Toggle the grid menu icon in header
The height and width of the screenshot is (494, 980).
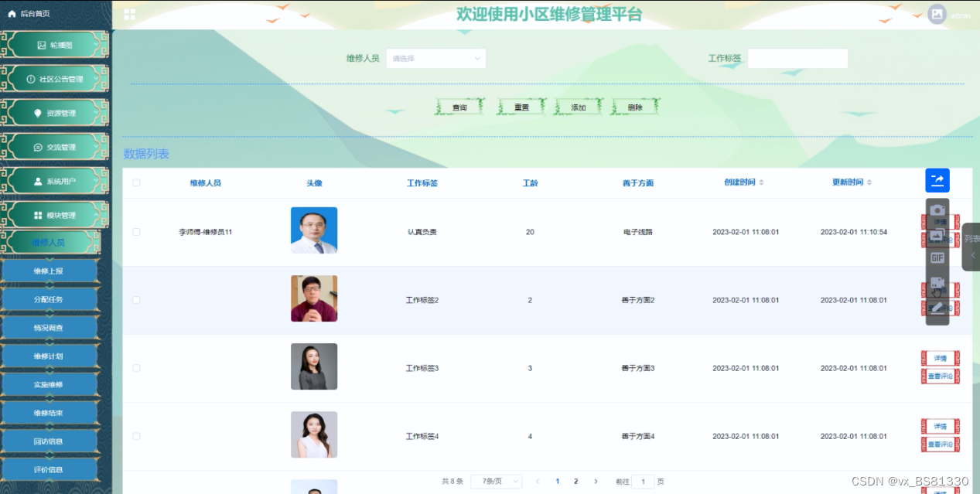pyautogui.click(x=130, y=15)
